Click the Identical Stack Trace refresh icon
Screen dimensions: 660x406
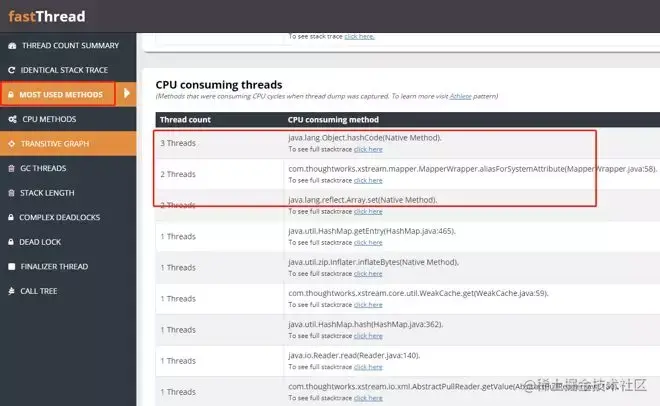(x=11, y=70)
